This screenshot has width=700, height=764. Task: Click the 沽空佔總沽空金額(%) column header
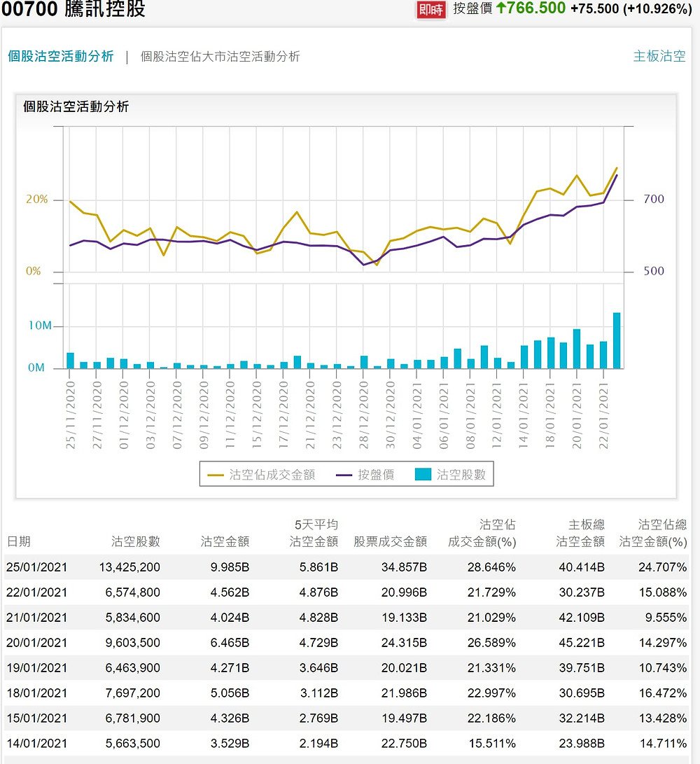pyautogui.click(x=653, y=533)
